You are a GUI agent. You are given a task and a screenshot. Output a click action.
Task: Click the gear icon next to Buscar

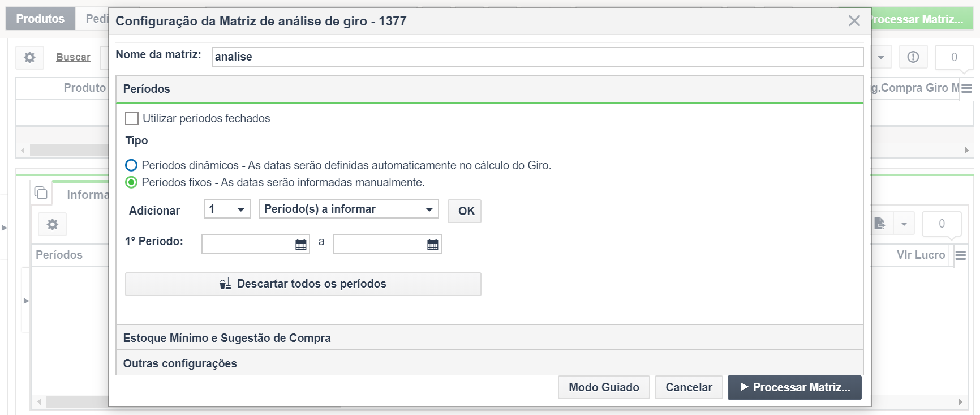[x=29, y=57]
